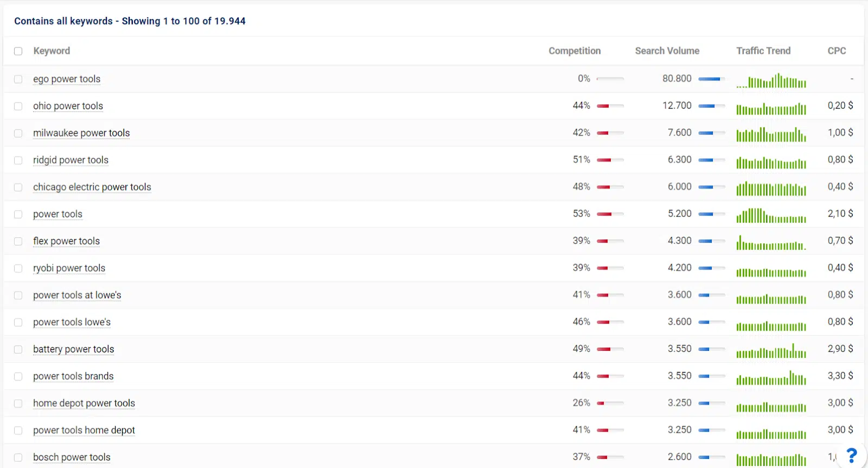This screenshot has height=468, width=868.
Task: Check the ohio power tools checkbox
Action: tap(18, 106)
